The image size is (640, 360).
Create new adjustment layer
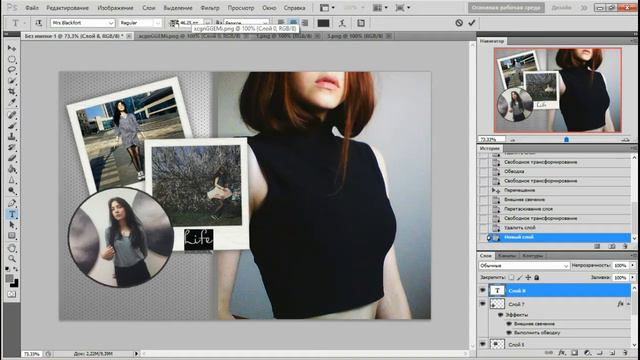587,353
